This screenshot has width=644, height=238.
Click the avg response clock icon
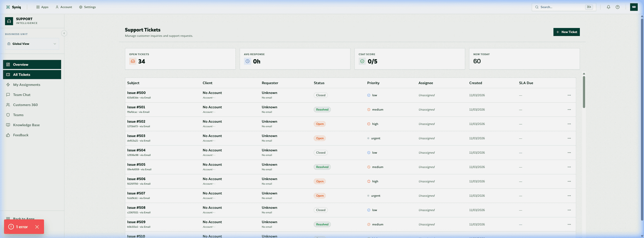click(247, 61)
